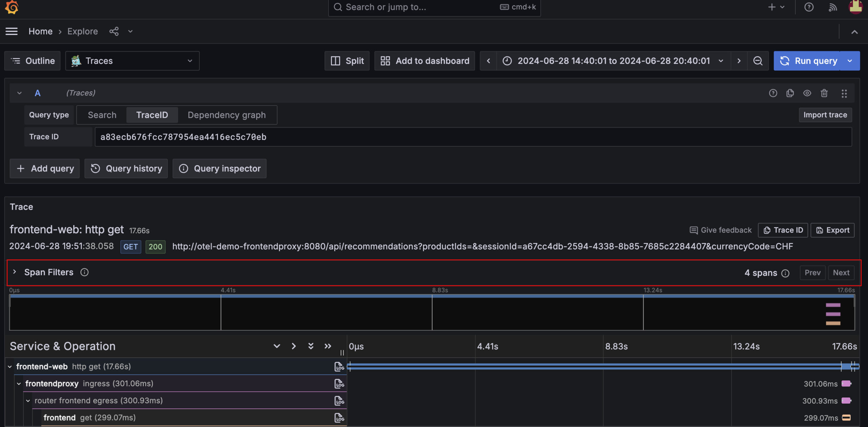The image size is (868, 427).
Task: Click Give feedback link
Action: [721, 230]
